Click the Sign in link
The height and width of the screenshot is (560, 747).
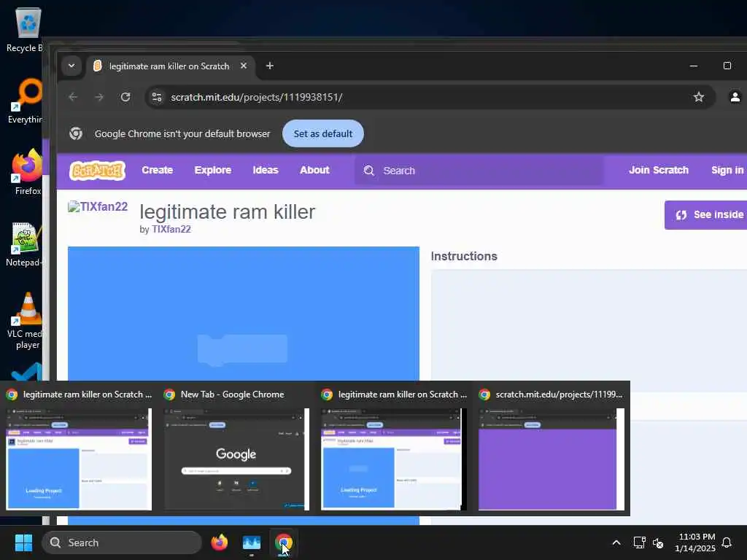pos(727,171)
